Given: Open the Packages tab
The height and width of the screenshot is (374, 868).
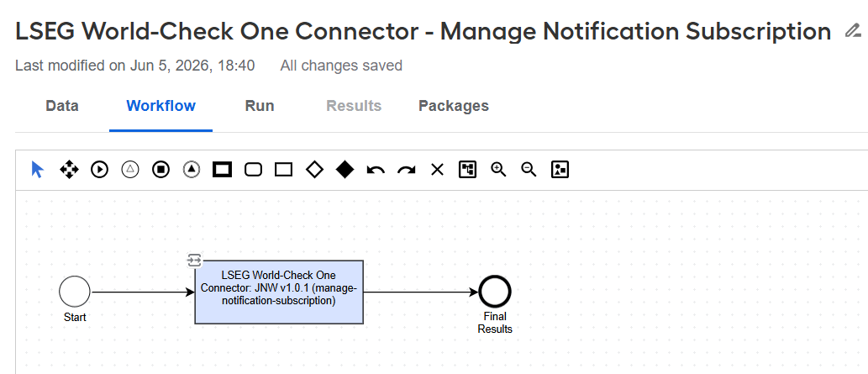Looking at the screenshot, I should coord(454,106).
